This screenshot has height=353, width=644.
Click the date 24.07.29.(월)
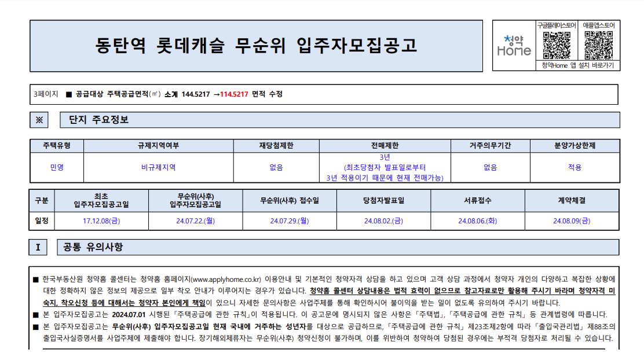click(x=290, y=221)
